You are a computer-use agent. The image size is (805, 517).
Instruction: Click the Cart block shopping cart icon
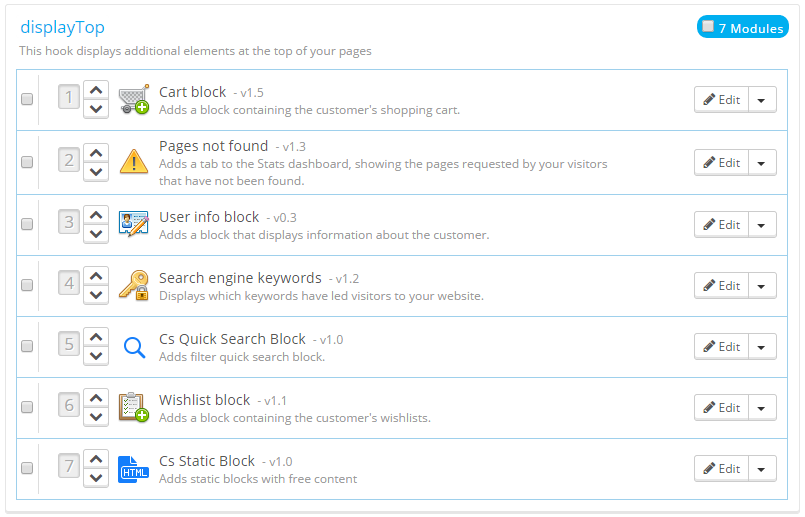click(133, 99)
